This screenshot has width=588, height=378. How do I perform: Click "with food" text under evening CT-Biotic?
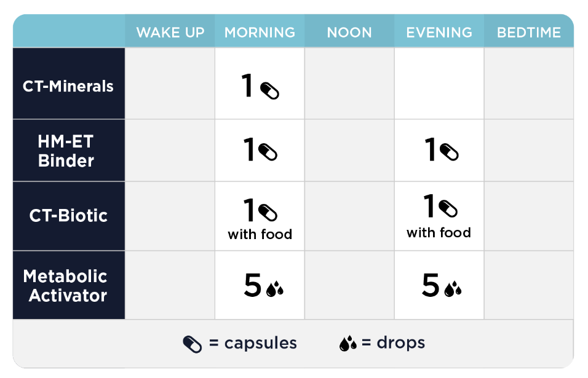pyautogui.click(x=439, y=233)
